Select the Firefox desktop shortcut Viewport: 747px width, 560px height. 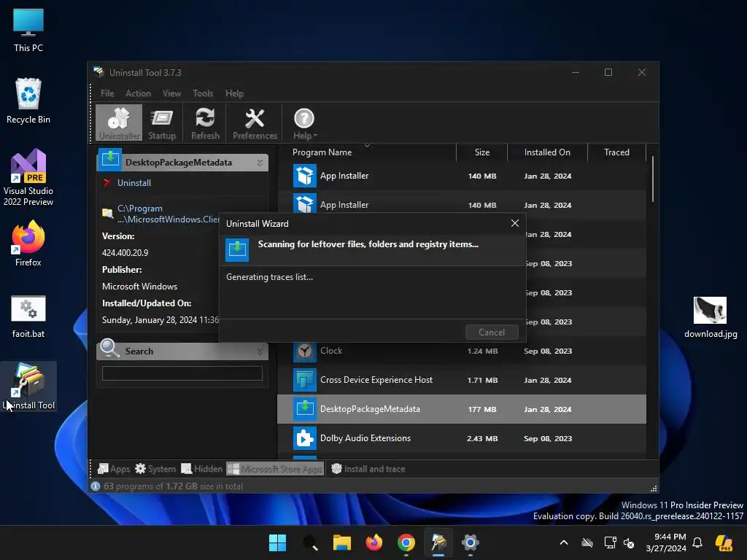(28, 244)
